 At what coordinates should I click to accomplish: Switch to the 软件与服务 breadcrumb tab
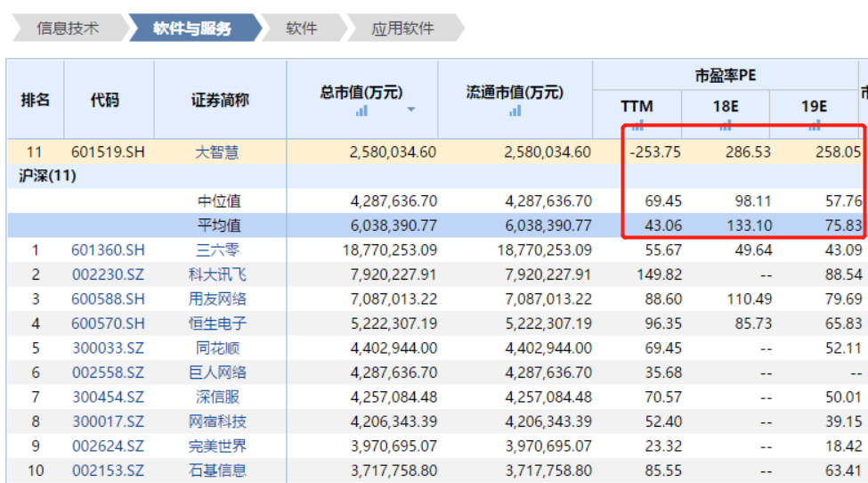point(192,29)
